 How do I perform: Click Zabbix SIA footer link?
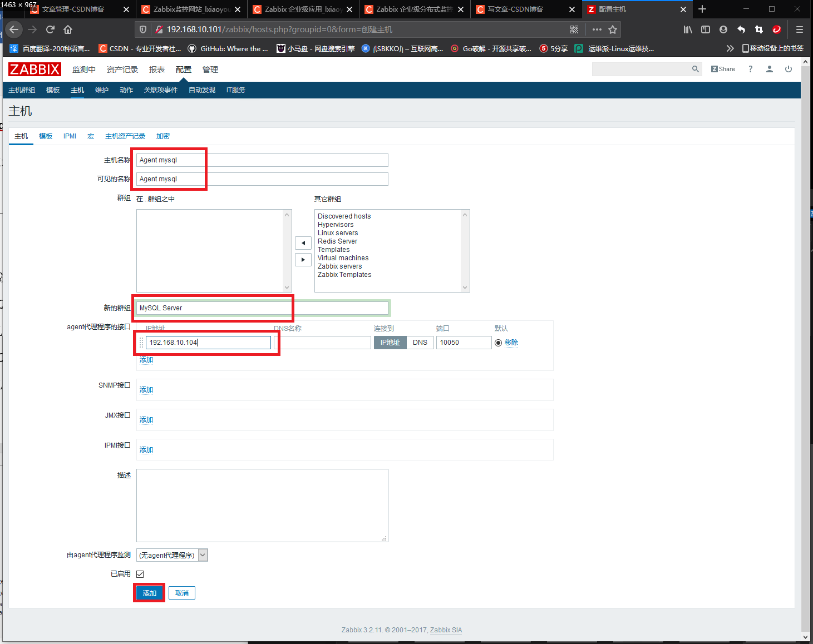446,630
